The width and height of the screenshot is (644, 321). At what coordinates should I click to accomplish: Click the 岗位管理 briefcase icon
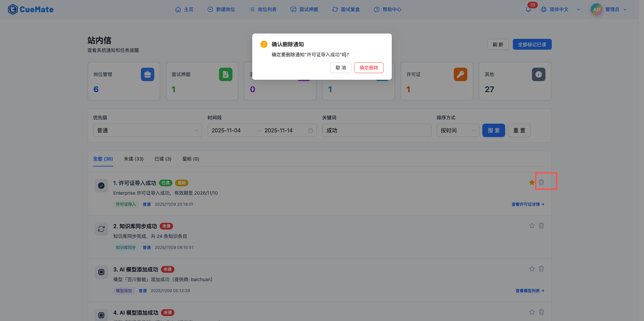(148, 74)
